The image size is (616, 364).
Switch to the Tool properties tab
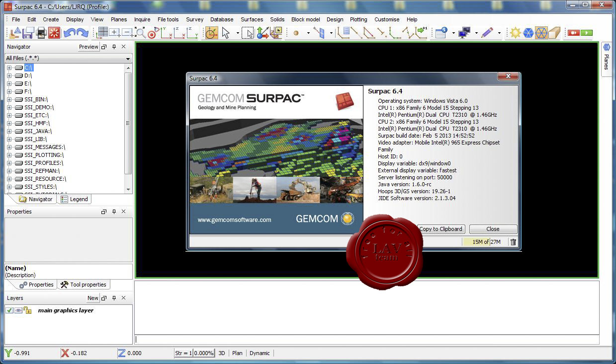83,285
